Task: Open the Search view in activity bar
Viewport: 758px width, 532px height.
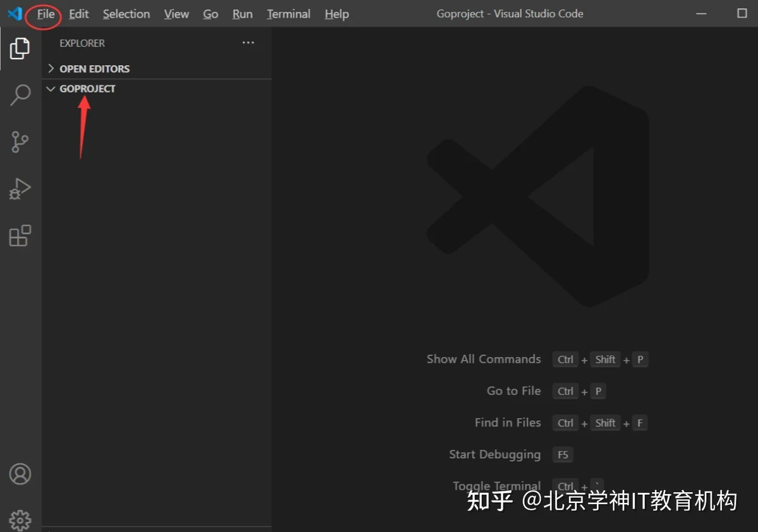Action: 20,95
